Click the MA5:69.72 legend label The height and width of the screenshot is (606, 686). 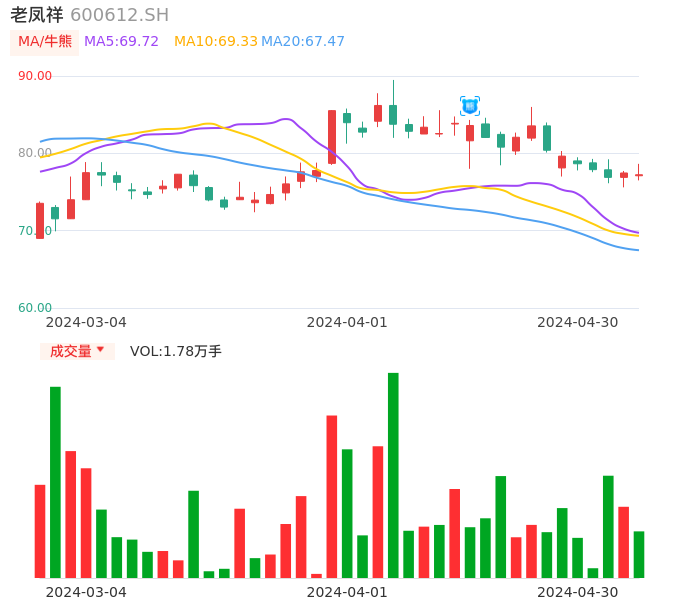pos(121,42)
